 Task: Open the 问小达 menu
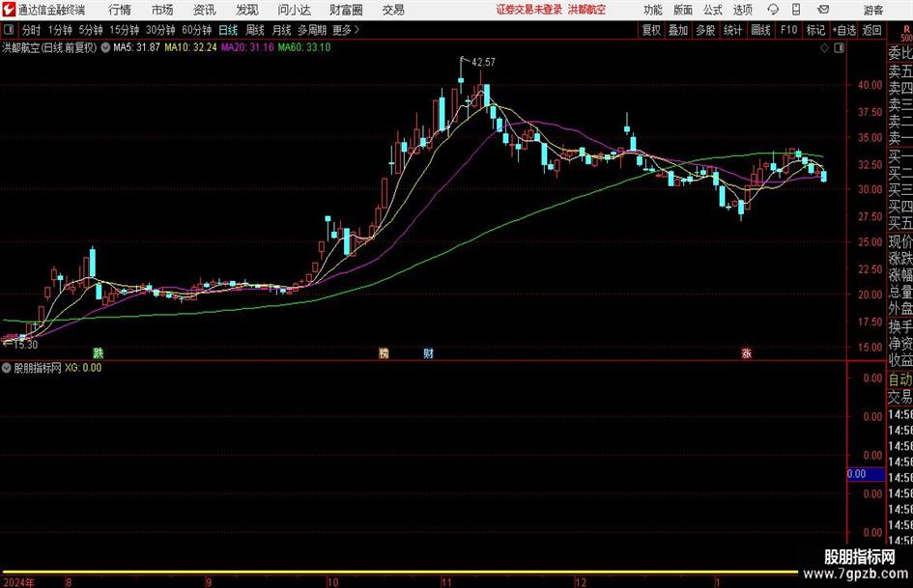pyautogui.click(x=294, y=10)
